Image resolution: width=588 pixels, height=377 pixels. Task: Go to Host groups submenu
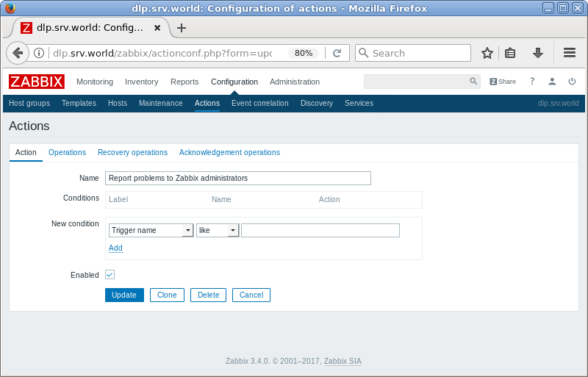[29, 103]
